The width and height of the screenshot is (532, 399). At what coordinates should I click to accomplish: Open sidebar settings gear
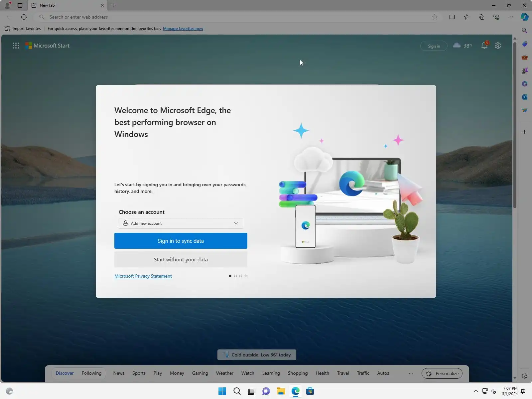[x=525, y=376]
